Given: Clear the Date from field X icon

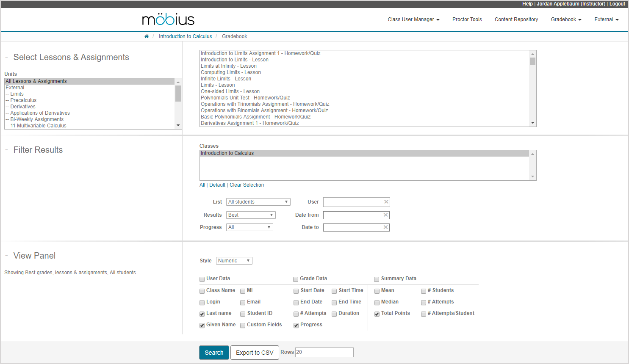Looking at the screenshot, I should pyautogui.click(x=385, y=215).
